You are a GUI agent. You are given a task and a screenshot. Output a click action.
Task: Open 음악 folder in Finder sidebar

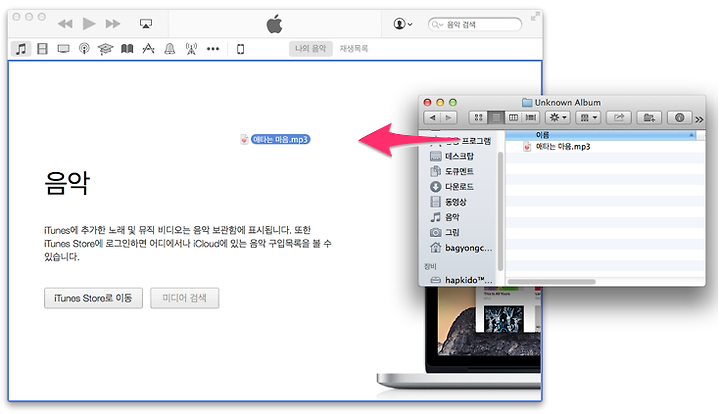tap(444, 217)
